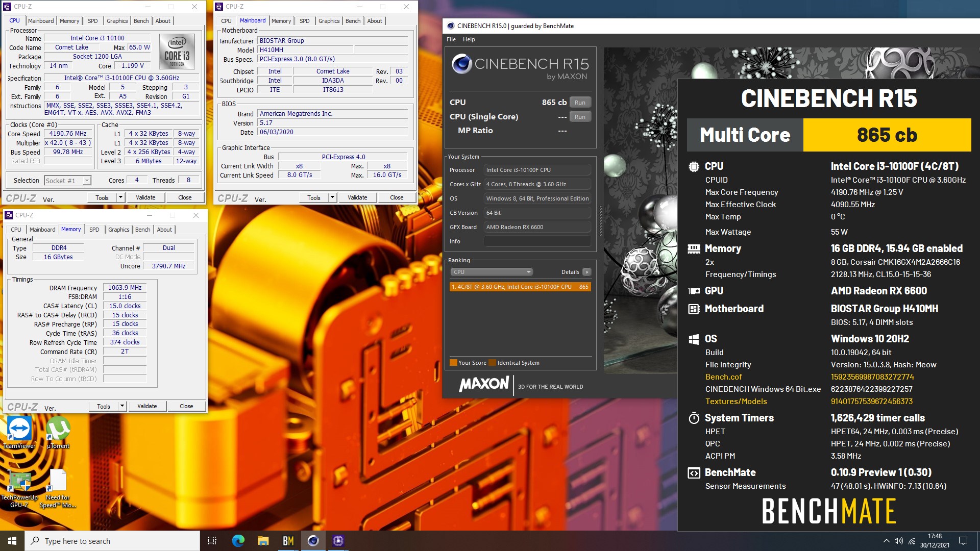Launch Microsoft Edge from taskbar
Screen dimensions: 980x551
[238, 541]
